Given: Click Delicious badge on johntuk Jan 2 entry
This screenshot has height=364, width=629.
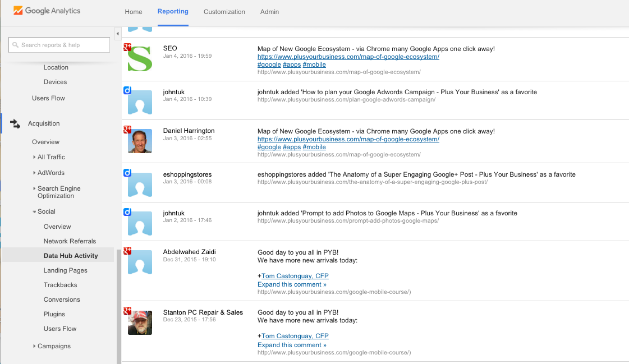Looking at the screenshot, I should (127, 211).
